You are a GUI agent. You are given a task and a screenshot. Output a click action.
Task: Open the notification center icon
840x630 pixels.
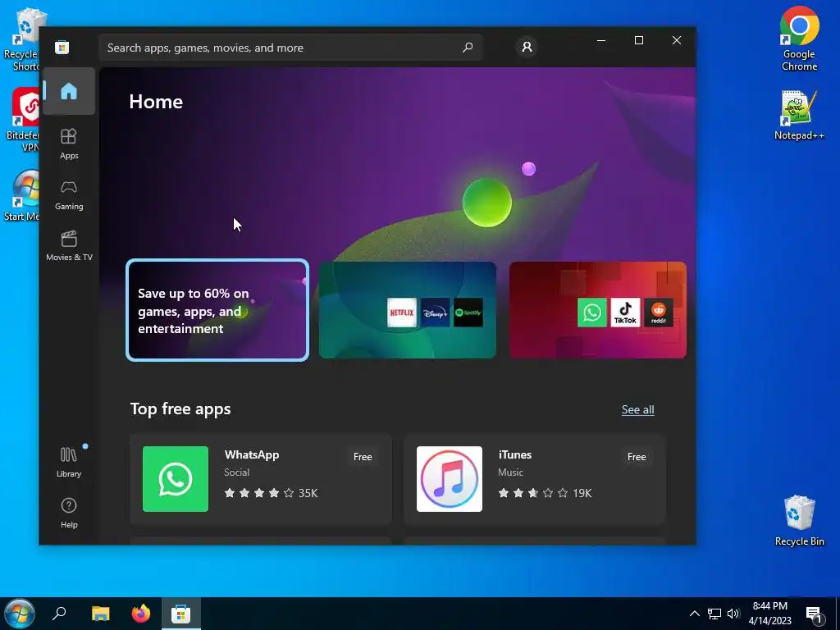814,614
